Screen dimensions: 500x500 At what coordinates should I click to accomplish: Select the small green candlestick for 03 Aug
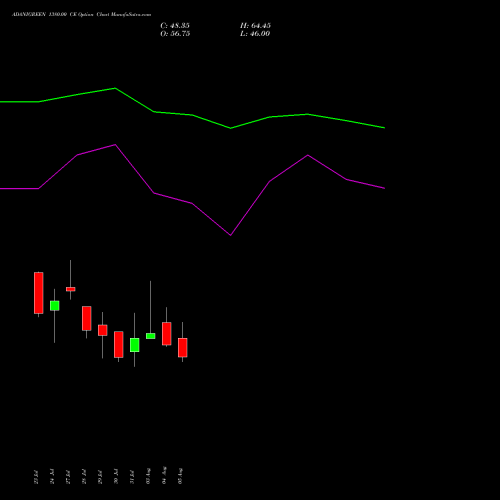[151, 336]
